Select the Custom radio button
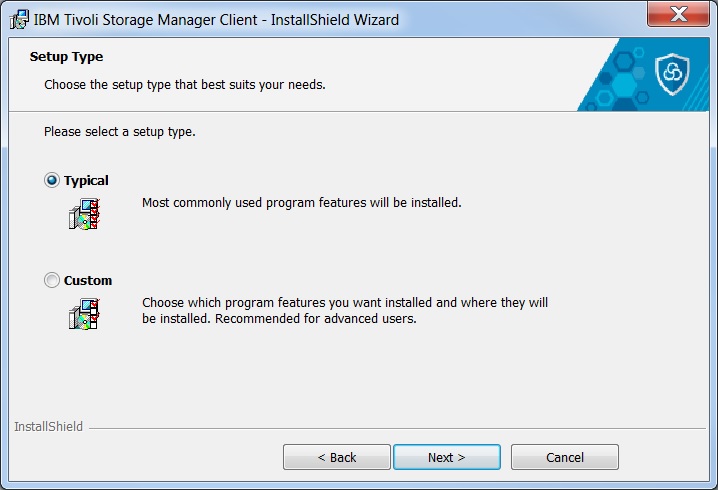The height and width of the screenshot is (490, 718). (x=52, y=280)
